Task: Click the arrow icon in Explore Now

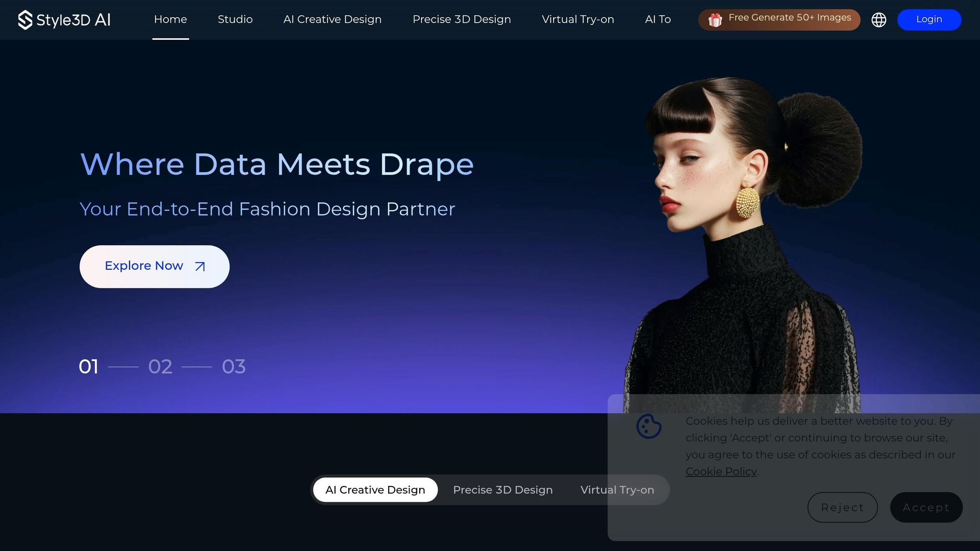Action: pyautogui.click(x=200, y=266)
